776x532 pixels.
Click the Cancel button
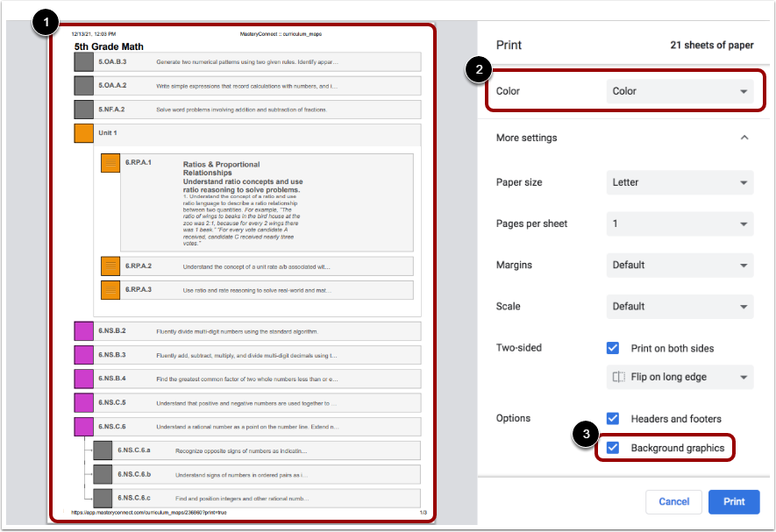click(673, 502)
